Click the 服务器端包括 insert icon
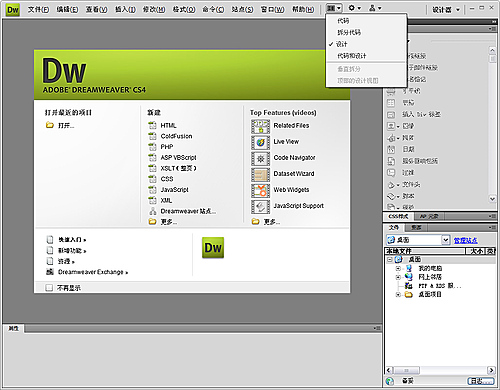 click(x=391, y=161)
